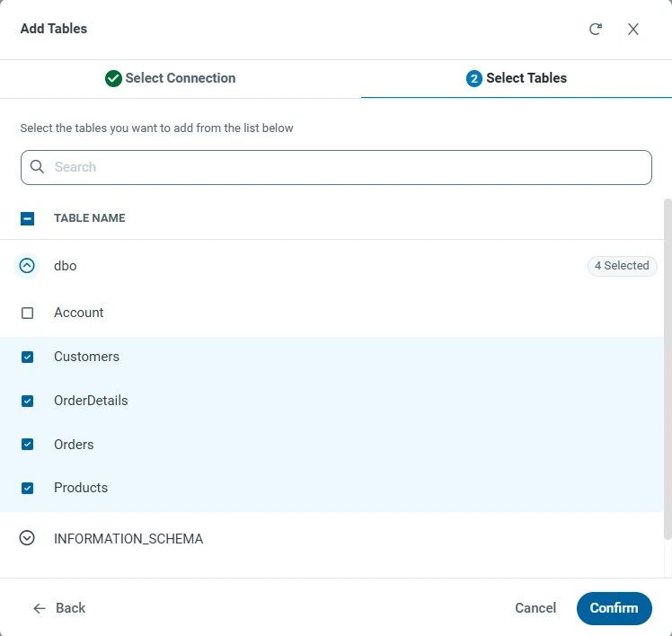Click the Account table name
The image size is (672, 636).
(x=79, y=313)
